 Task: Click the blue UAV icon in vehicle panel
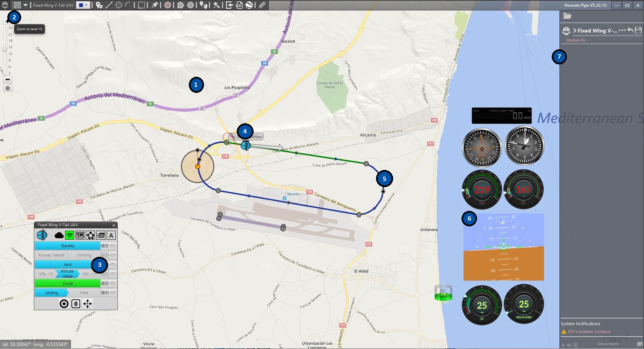point(42,235)
